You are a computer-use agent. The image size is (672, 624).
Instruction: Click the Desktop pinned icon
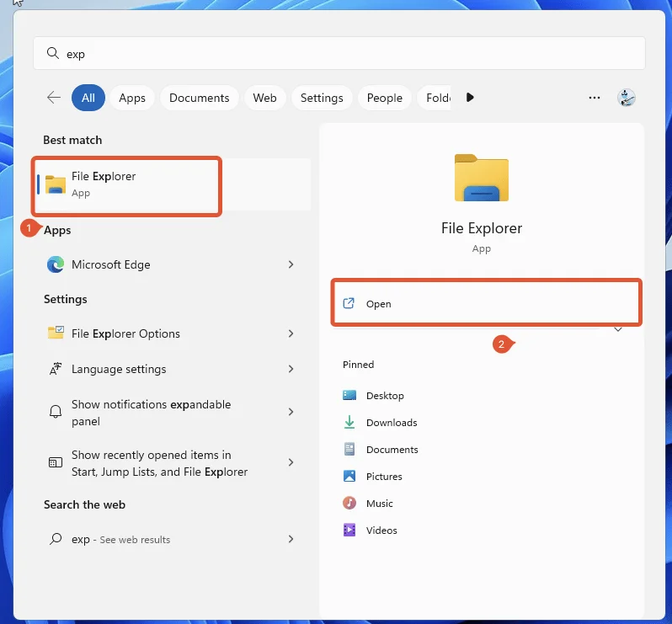tap(349, 395)
